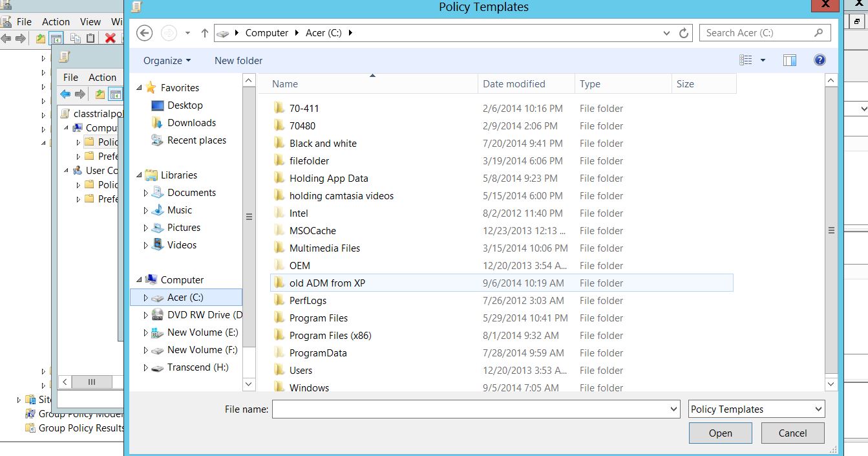This screenshot has width=868, height=456.
Task: Click the Up one level arrow
Action: tap(204, 33)
